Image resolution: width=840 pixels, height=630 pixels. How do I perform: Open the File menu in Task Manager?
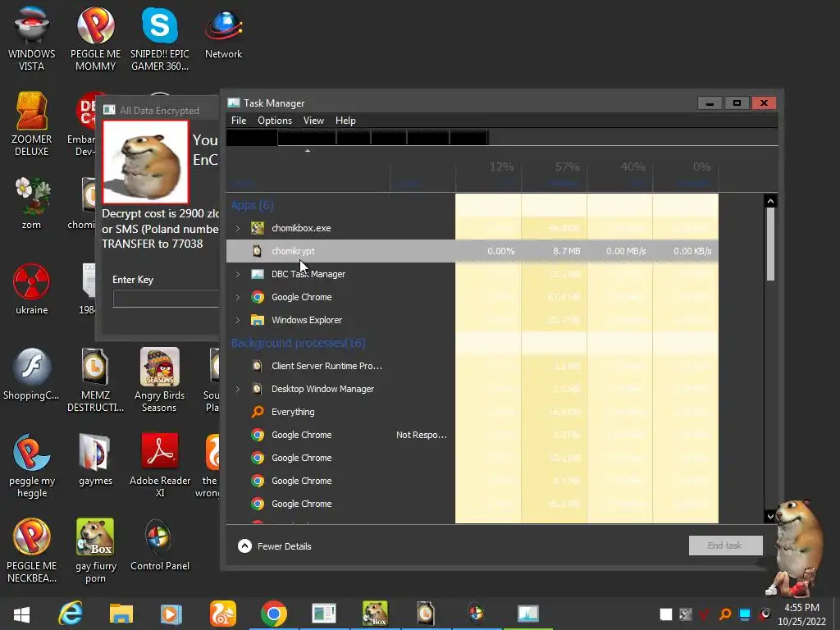tap(239, 121)
